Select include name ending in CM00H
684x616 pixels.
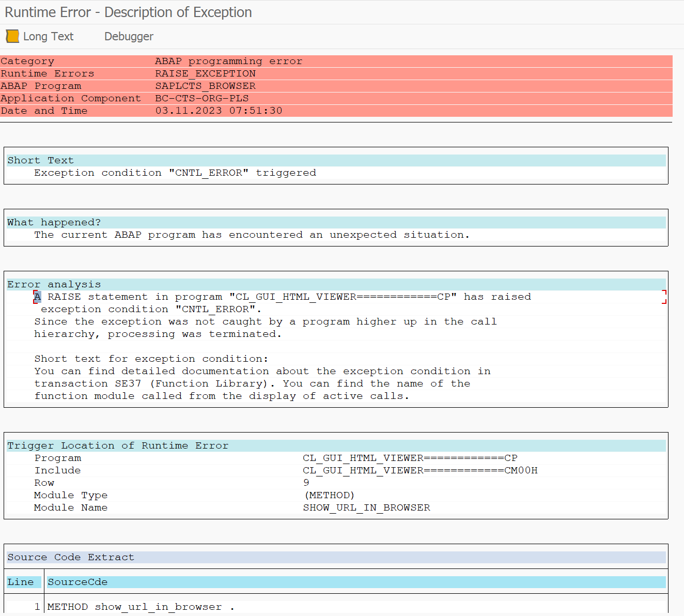point(420,470)
